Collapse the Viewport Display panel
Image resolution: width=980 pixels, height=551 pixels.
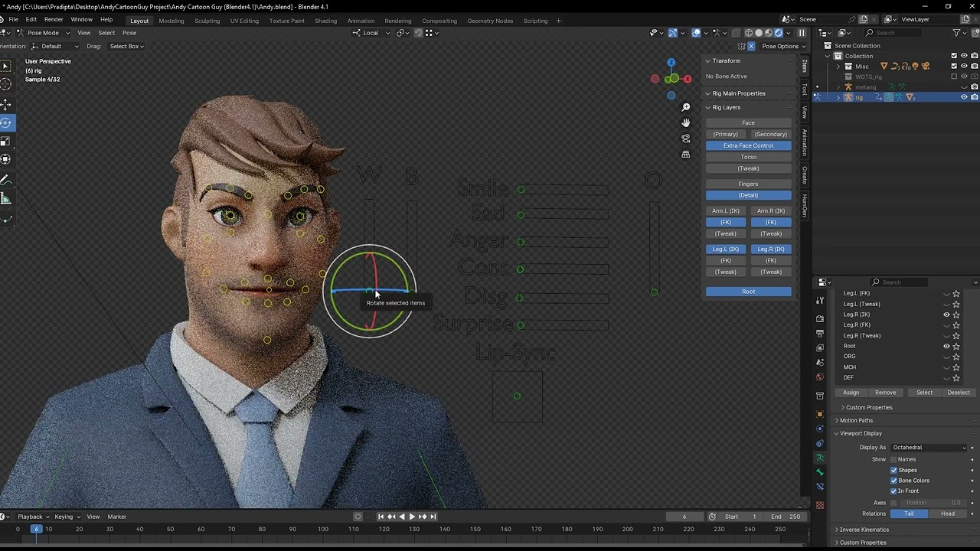click(x=861, y=433)
